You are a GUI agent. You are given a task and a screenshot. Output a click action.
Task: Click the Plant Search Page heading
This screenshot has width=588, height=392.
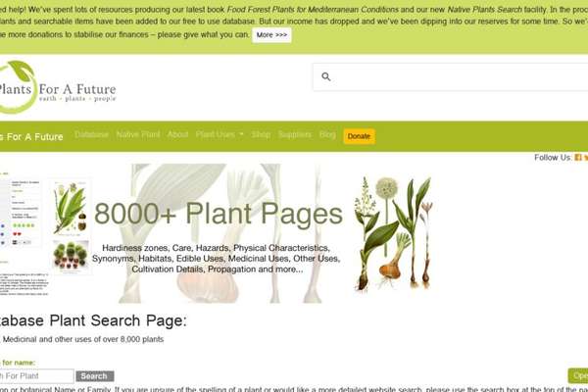click(x=93, y=320)
